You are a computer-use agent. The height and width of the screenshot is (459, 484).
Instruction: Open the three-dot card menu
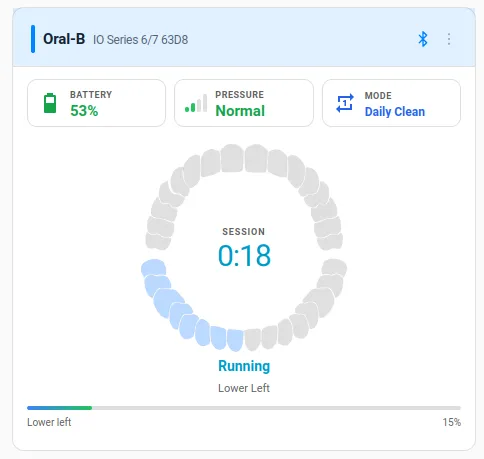pyautogui.click(x=449, y=39)
